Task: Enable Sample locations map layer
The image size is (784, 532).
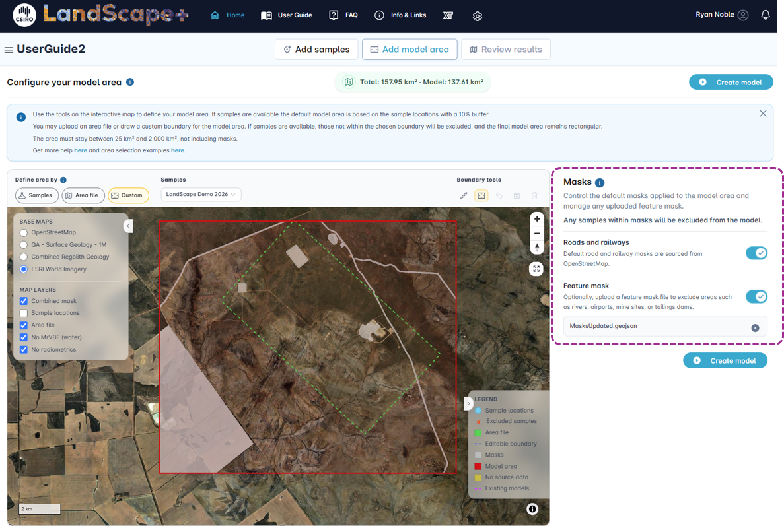Action: coord(24,314)
